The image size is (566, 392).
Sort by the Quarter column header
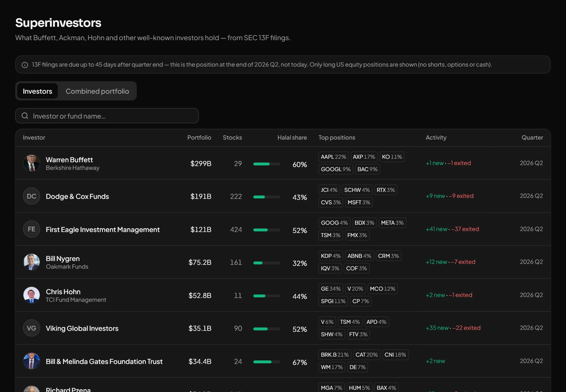tap(532, 138)
